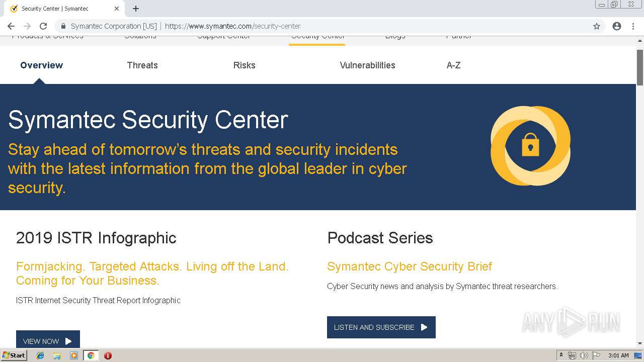The height and width of the screenshot is (362, 644).
Task: Go to the A-Z tab
Action: point(453,65)
